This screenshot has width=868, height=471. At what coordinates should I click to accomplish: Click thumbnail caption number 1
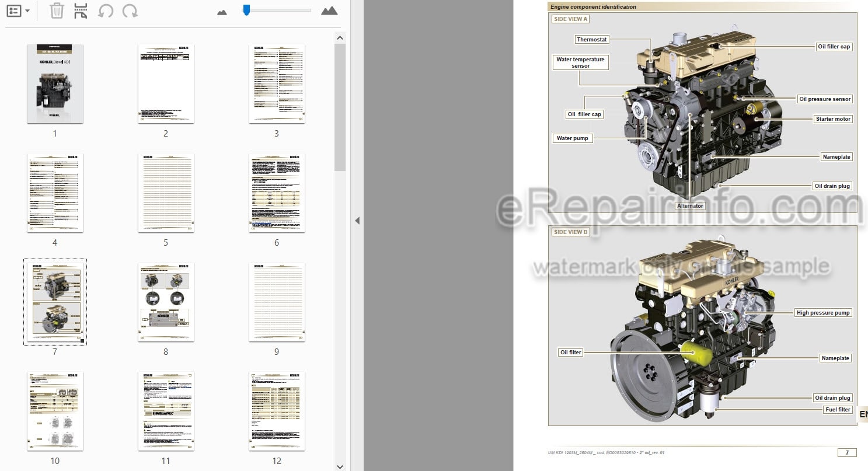(x=55, y=134)
